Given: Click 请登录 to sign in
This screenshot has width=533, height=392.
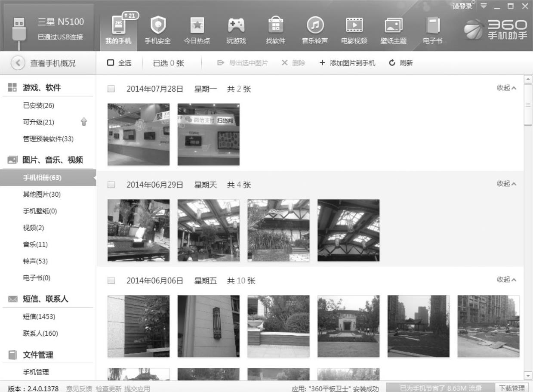Looking at the screenshot, I should (x=462, y=6).
